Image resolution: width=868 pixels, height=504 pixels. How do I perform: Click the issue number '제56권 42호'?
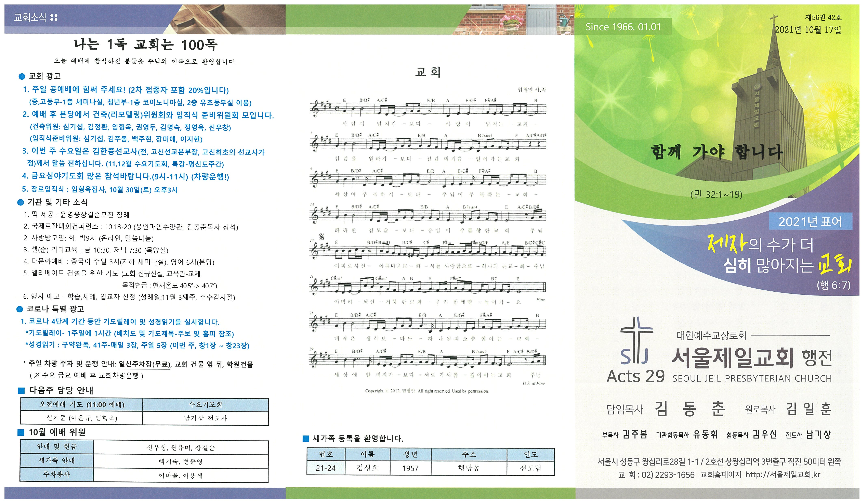[824, 17]
